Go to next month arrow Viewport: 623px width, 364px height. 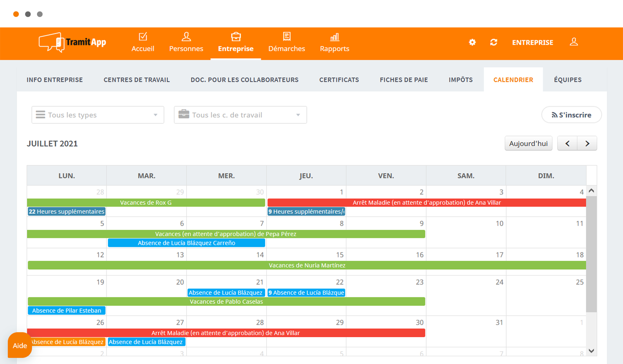[587, 144]
